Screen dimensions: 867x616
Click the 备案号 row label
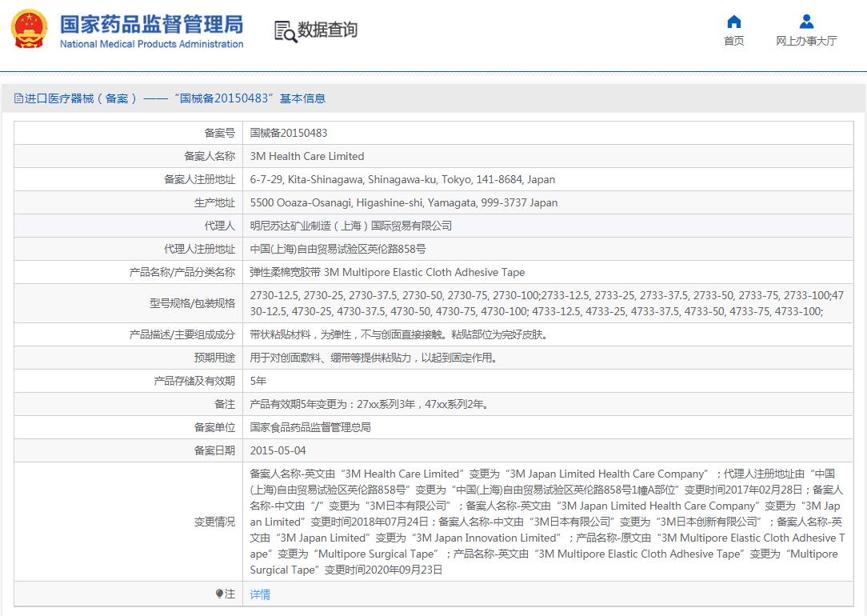click(x=219, y=133)
